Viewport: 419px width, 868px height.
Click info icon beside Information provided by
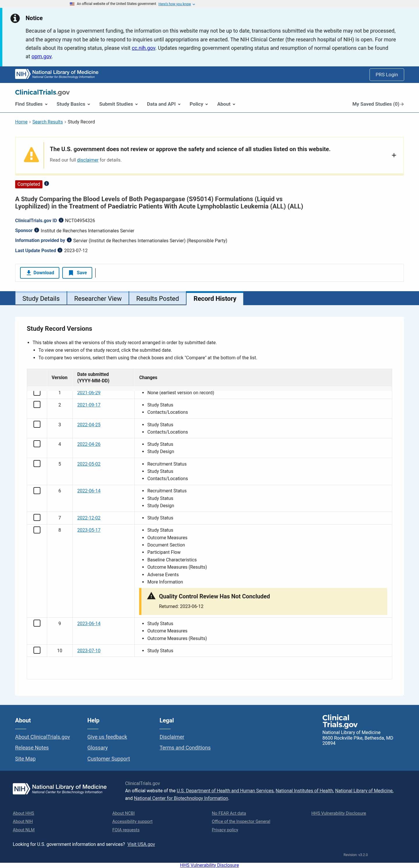point(69,240)
